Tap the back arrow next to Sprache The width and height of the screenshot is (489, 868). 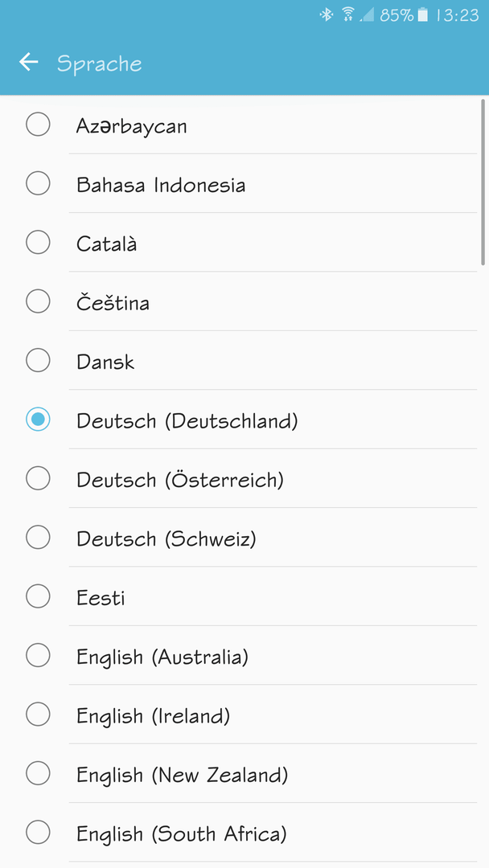pos(29,61)
